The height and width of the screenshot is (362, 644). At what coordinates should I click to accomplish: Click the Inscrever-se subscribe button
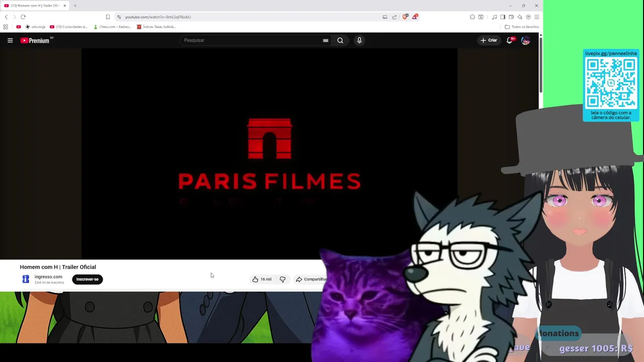tap(88, 279)
